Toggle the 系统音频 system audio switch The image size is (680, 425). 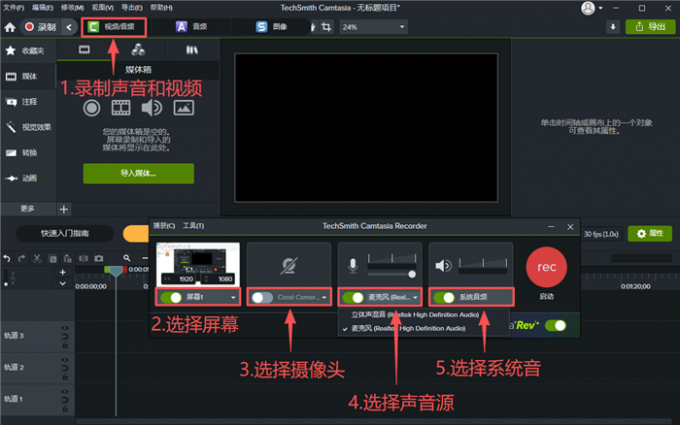[x=444, y=298]
